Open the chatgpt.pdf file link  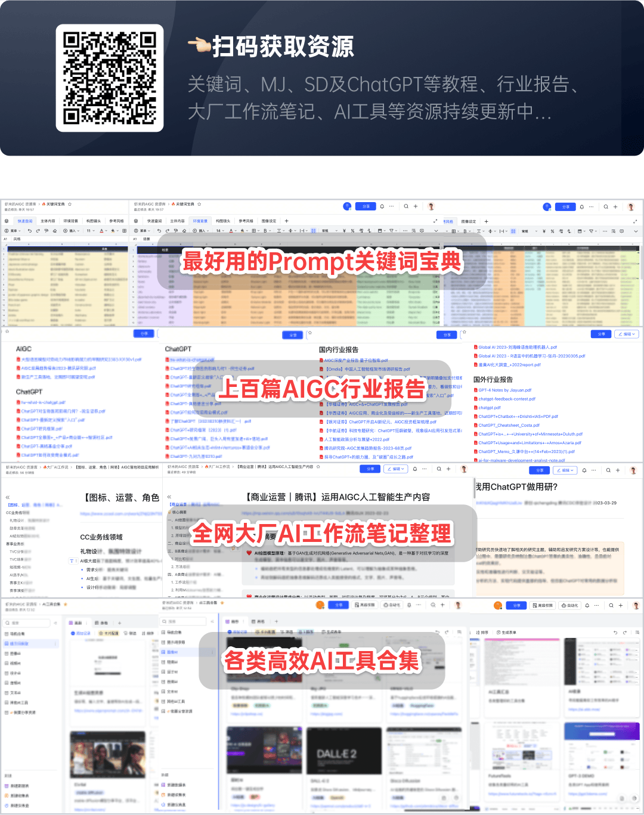coord(490,408)
